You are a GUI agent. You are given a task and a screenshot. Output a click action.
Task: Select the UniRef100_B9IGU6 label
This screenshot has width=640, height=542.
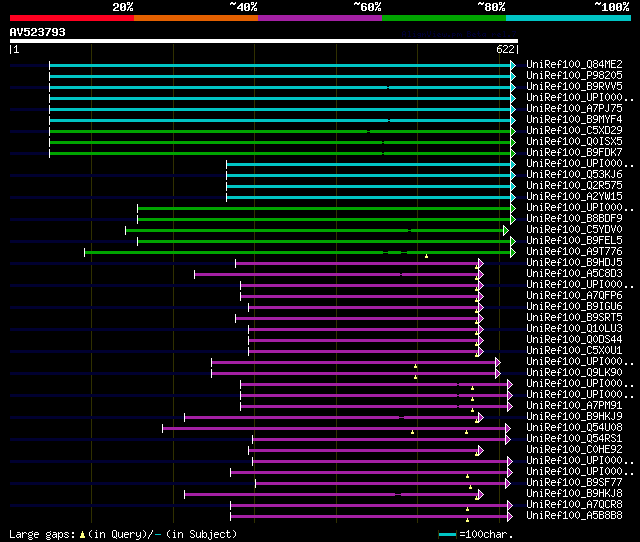[x=574, y=307]
